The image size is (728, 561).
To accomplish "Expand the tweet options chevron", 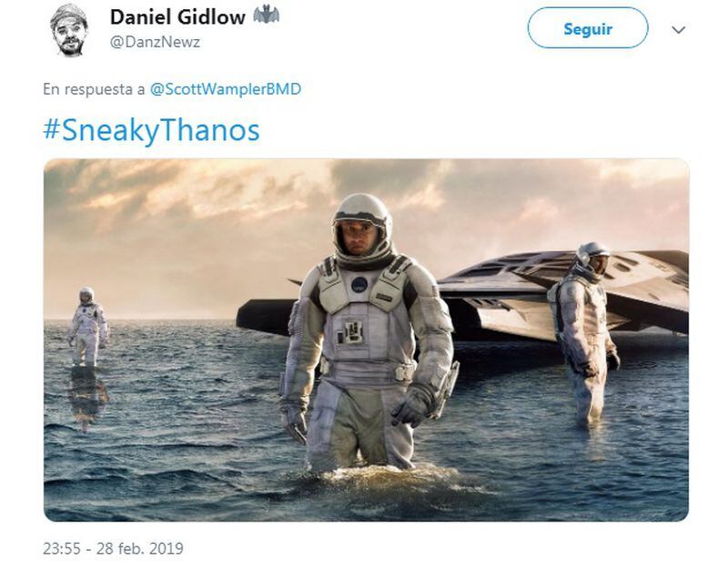I will click(x=678, y=30).
